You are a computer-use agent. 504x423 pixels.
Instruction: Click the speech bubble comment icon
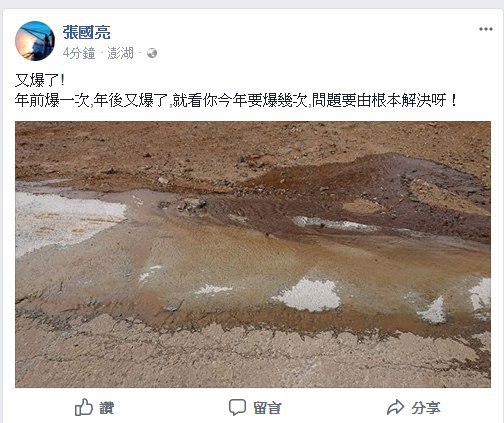pos(237,407)
